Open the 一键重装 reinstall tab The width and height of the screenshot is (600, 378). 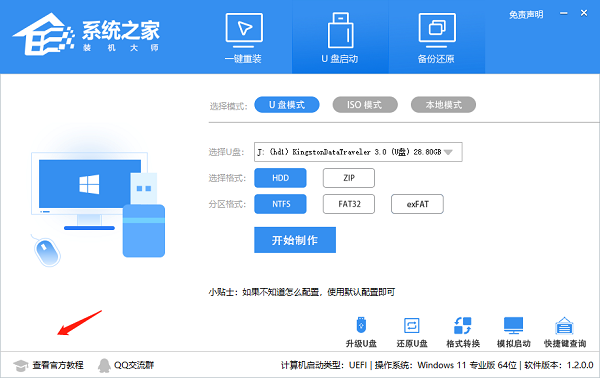coord(244,37)
